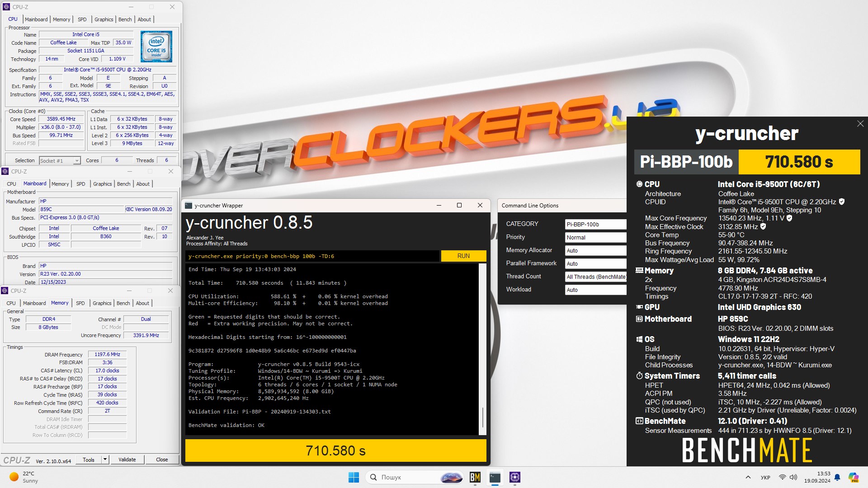
Task: Click the DRAM Frequency value 1197.6 MHz
Action: tap(107, 354)
